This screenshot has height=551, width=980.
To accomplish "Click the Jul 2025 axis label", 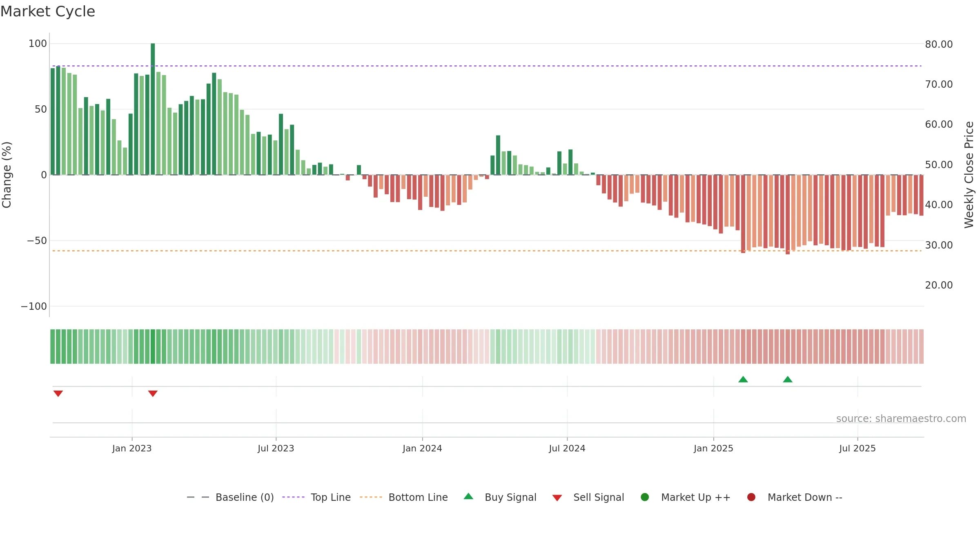I will click(x=857, y=449).
